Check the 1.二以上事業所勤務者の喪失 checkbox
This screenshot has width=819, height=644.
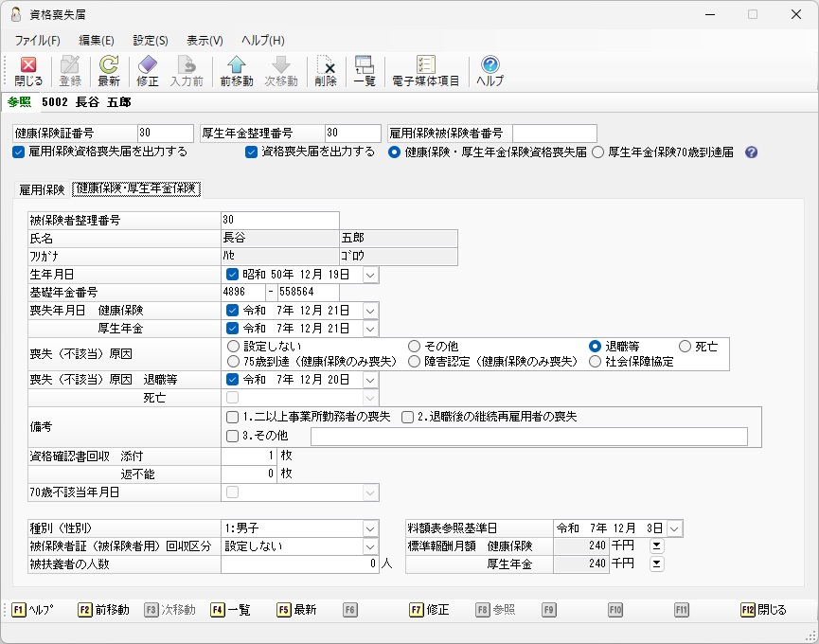click(232, 417)
